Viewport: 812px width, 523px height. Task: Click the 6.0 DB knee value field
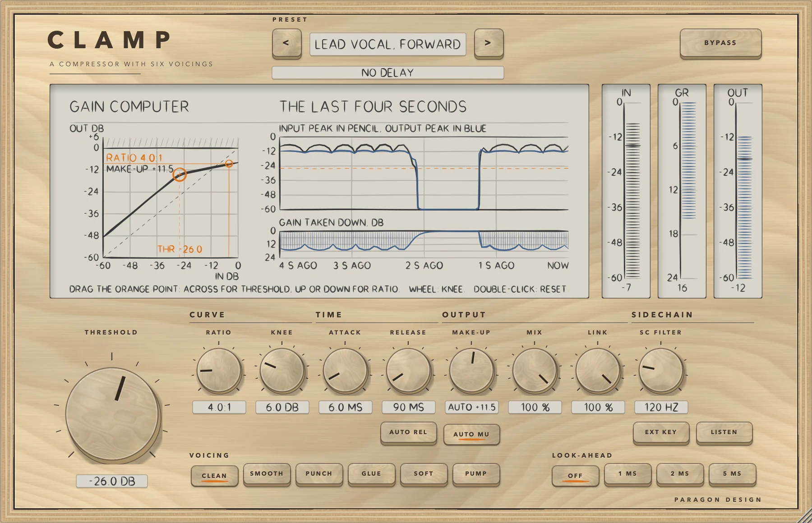(282, 407)
